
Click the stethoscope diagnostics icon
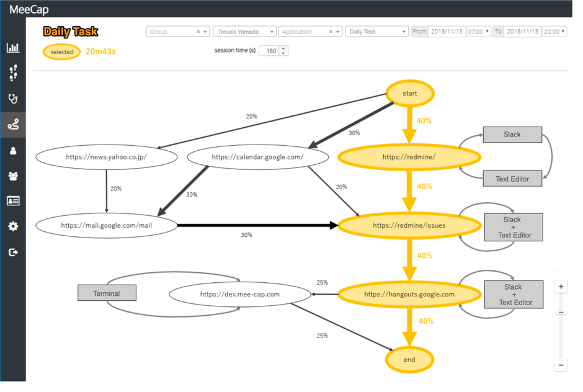[13, 99]
